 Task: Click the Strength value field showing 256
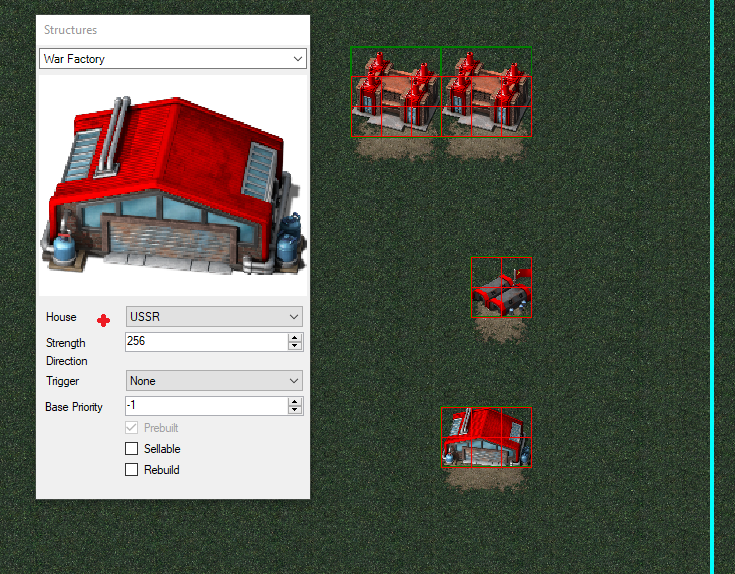(206, 342)
